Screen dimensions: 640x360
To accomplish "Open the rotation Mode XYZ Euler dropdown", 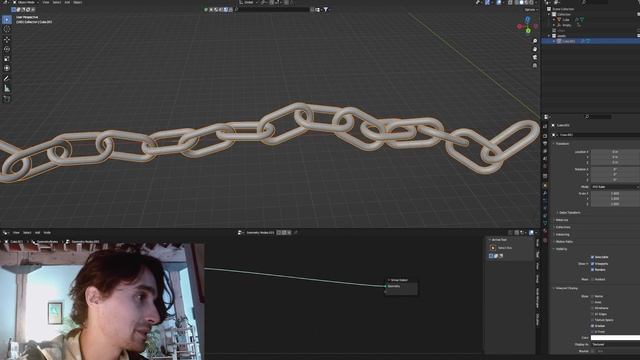I will [x=615, y=187].
